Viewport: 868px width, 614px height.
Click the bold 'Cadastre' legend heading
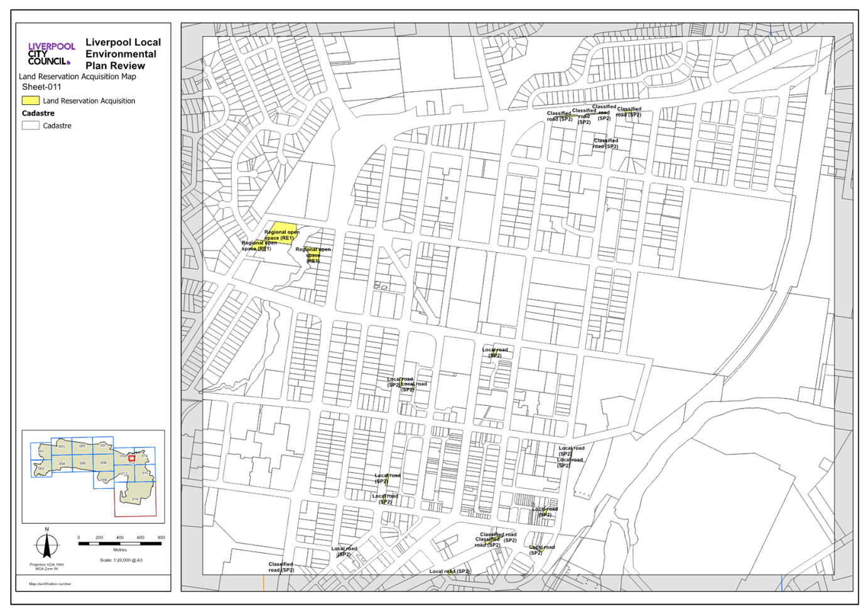coord(38,113)
